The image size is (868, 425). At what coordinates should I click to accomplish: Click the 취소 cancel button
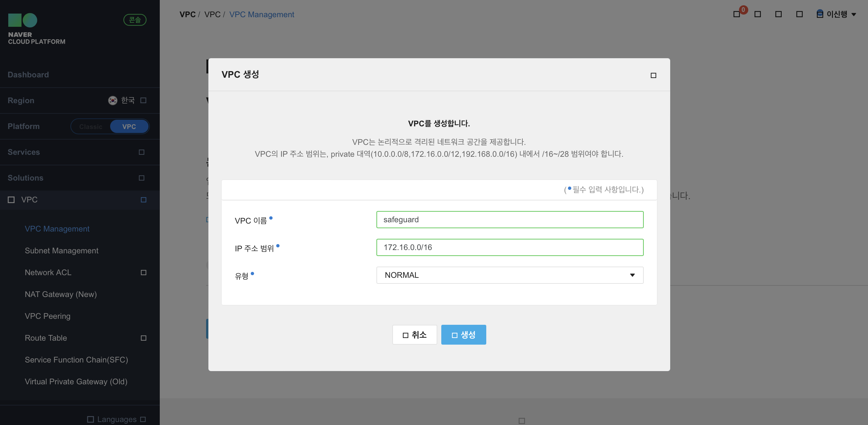(x=414, y=335)
